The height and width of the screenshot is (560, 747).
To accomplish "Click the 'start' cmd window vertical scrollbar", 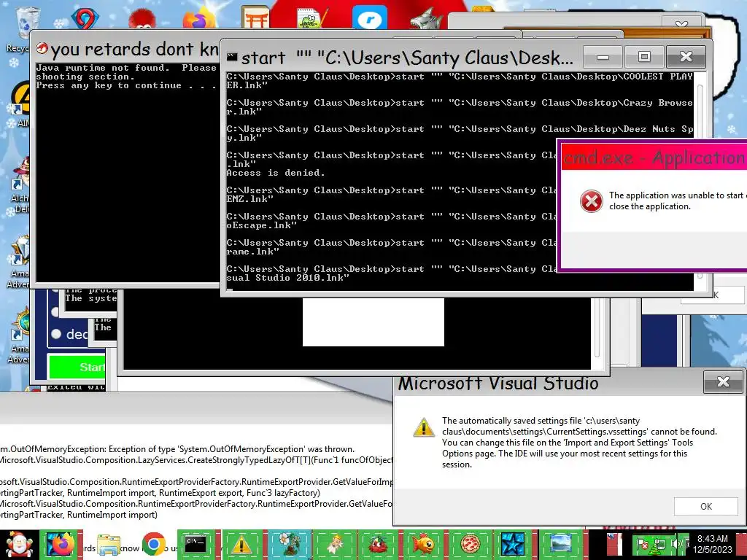I will coord(700,181).
